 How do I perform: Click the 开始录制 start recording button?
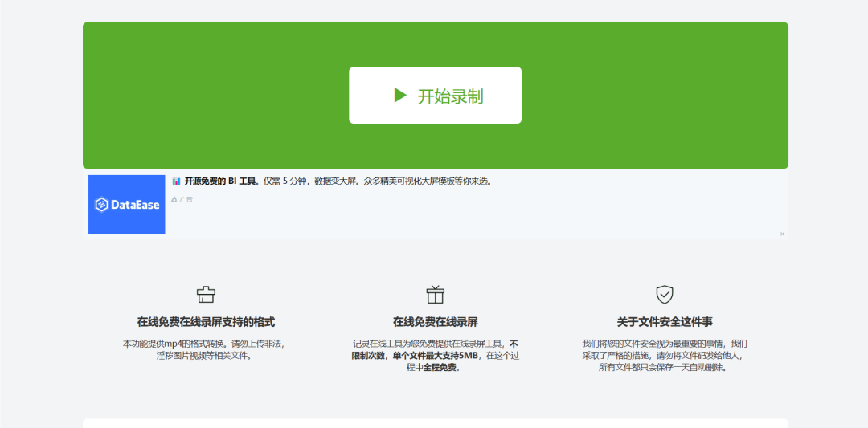click(435, 95)
